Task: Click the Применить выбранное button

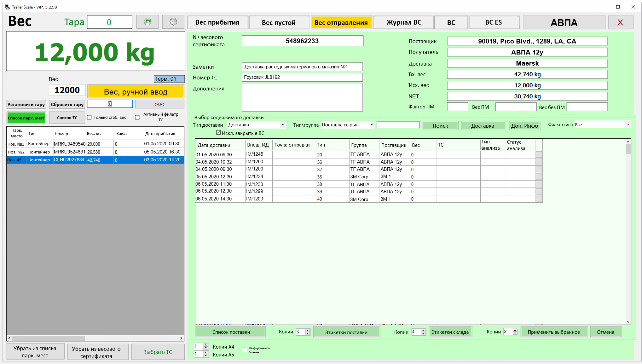Action: click(553, 332)
